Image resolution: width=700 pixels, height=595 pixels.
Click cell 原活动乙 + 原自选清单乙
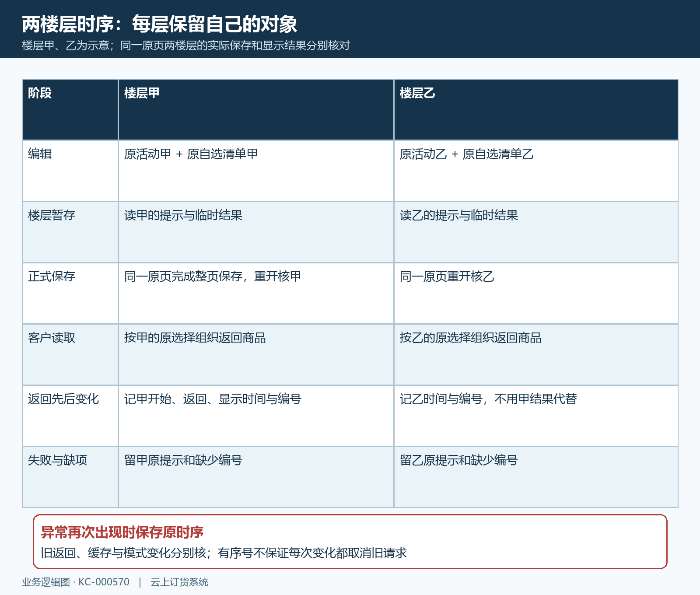click(536, 171)
